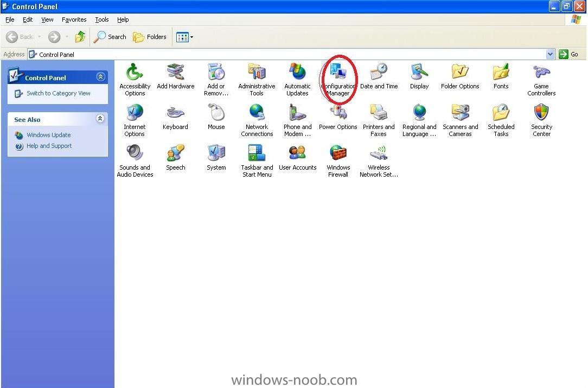Open the Windows Update link
Viewport: 588px width, 388px height.
(x=48, y=135)
